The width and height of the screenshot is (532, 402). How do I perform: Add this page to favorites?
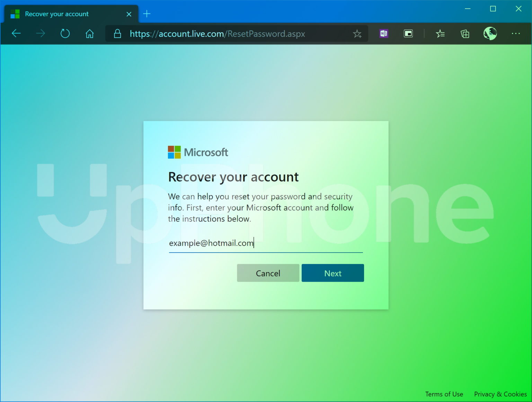pyautogui.click(x=357, y=33)
